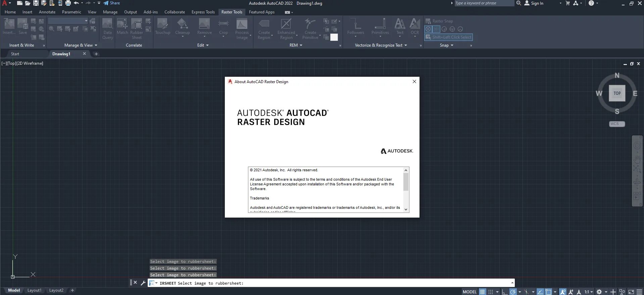The width and height of the screenshot is (644, 295).
Task: Click the Open file icon in quick access
Action: [x=28, y=3]
